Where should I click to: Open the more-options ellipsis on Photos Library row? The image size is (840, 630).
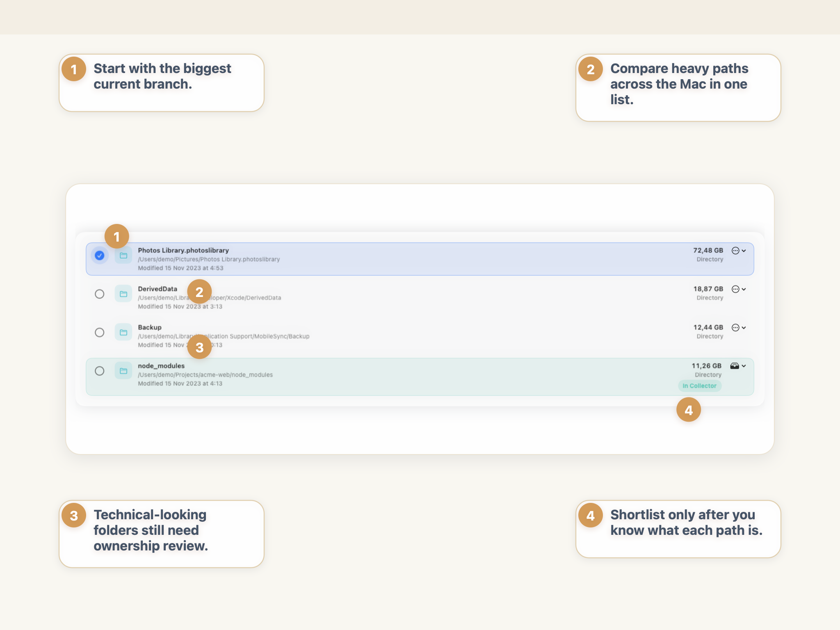pyautogui.click(x=735, y=251)
